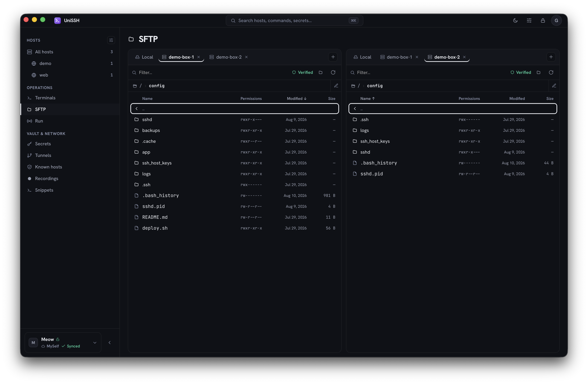Viewport: 588px width, 384px height.
Task: Add a new tab in left pane
Action: pyautogui.click(x=333, y=57)
